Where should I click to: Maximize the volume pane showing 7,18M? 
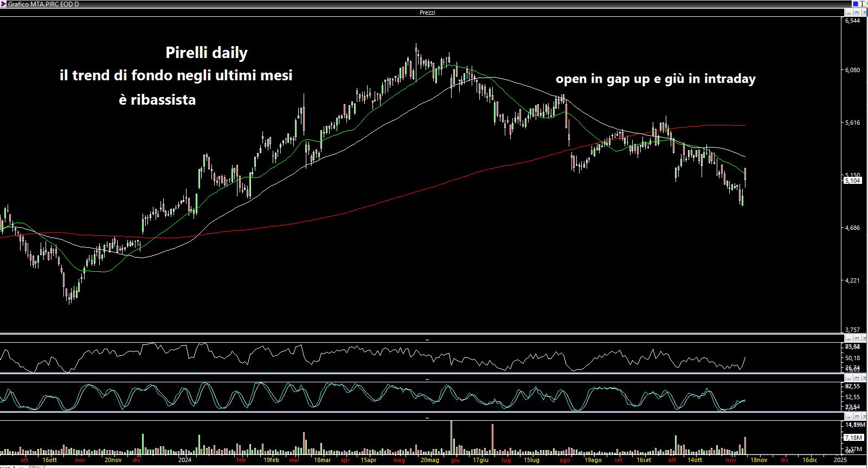click(x=857, y=417)
